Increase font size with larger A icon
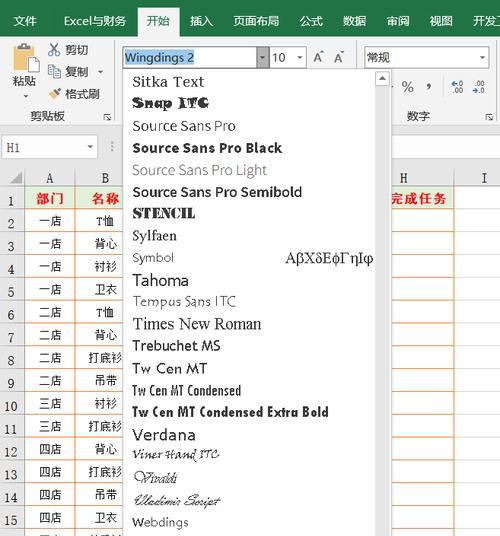 318,57
